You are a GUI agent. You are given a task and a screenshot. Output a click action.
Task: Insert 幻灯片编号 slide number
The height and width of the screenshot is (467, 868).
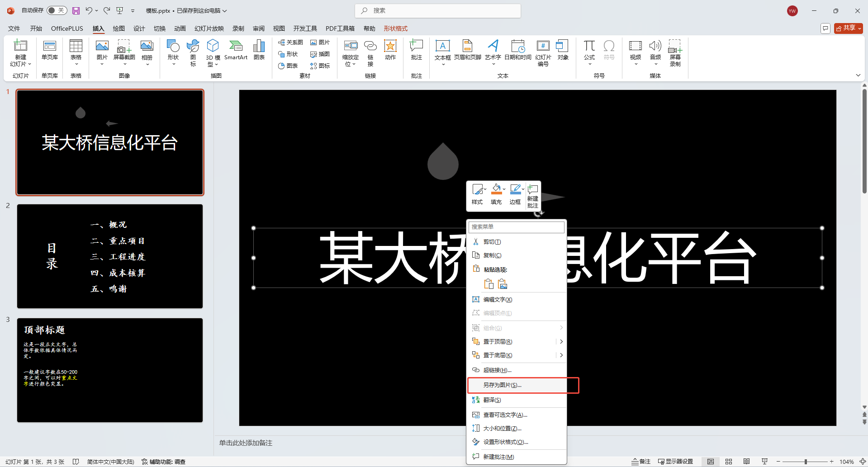[x=543, y=53]
